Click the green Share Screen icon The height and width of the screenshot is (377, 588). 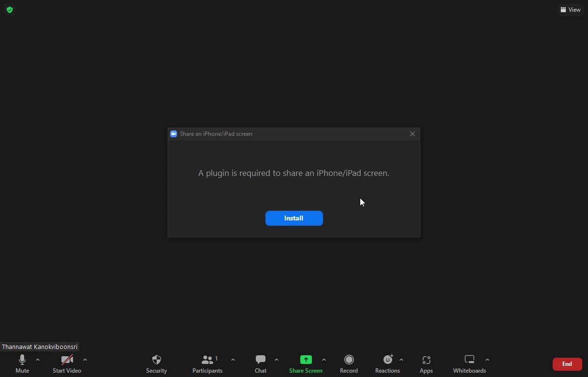(306, 360)
